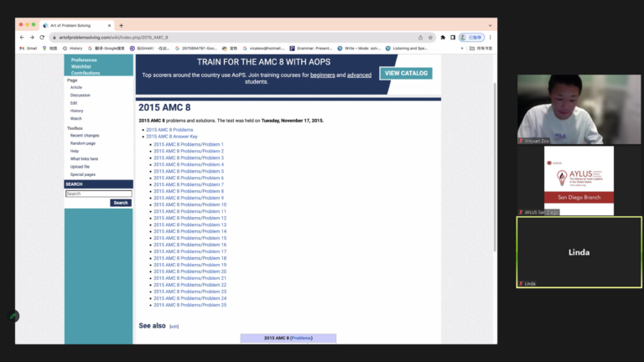Image resolution: width=644 pixels, height=362 pixels.
Task: Open the Discussion page link
Action: coord(80,96)
